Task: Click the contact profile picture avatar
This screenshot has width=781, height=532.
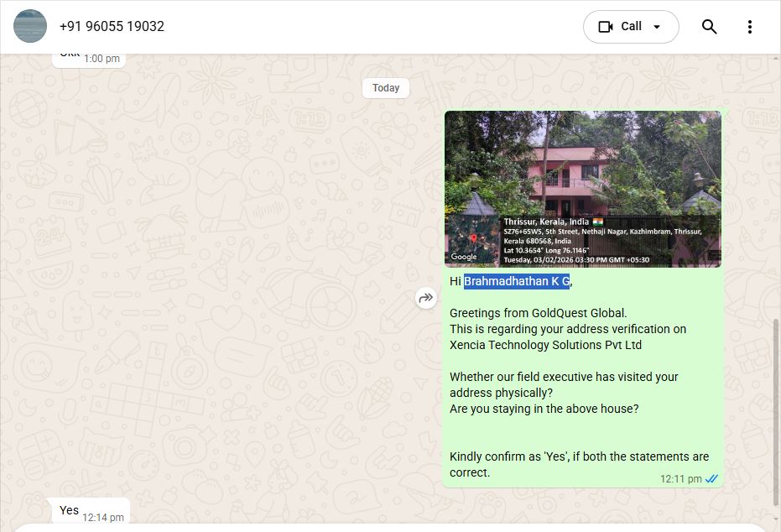Action: tap(30, 27)
